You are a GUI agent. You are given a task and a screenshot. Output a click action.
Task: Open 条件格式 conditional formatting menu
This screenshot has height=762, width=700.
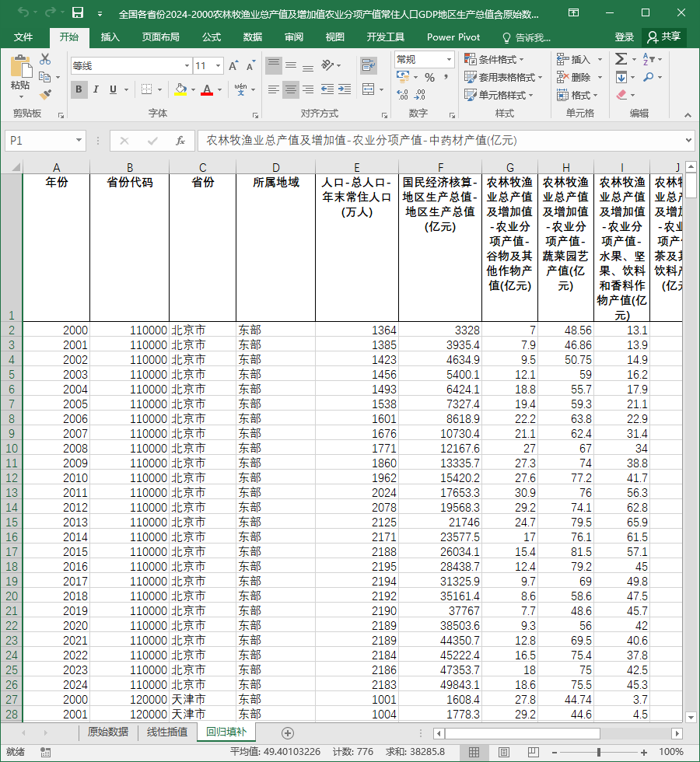494,59
